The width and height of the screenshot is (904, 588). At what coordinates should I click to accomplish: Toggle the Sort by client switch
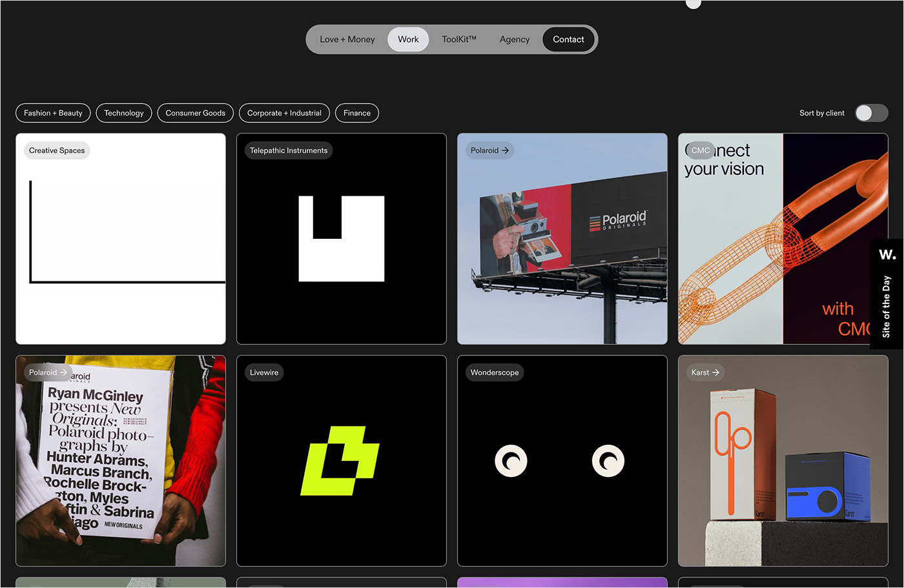click(x=872, y=113)
